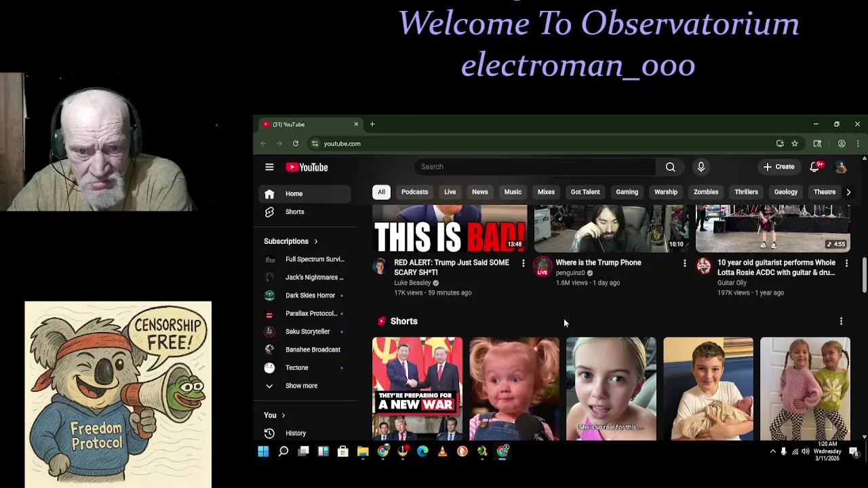Select the News filter chip
868x488 pixels.
click(479, 192)
